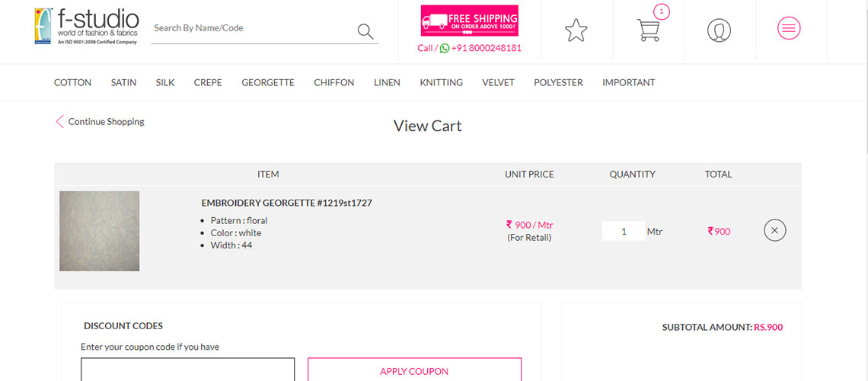Open the CREPE category

click(208, 82)
